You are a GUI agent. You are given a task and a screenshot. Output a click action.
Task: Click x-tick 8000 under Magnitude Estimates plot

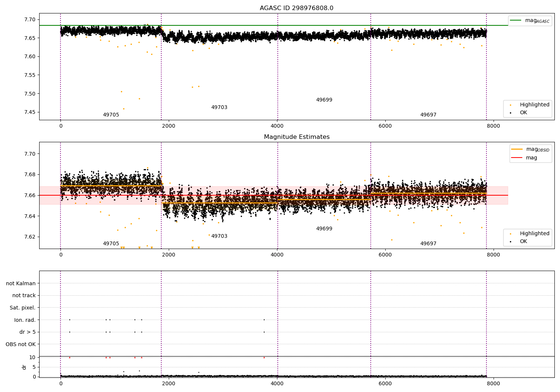point(494,255)
